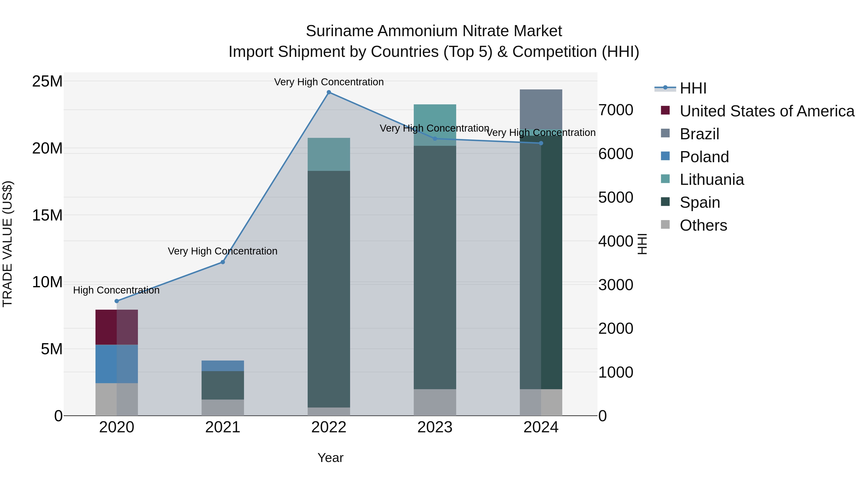The height and width of the screenshot is (488, 868).
Task: Click the HHI line marker icon in legend
Action: 665,87
